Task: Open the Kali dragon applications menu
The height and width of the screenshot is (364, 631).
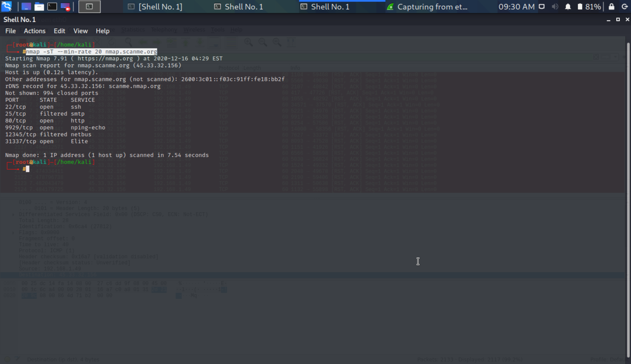Action: tap(7, 7)
